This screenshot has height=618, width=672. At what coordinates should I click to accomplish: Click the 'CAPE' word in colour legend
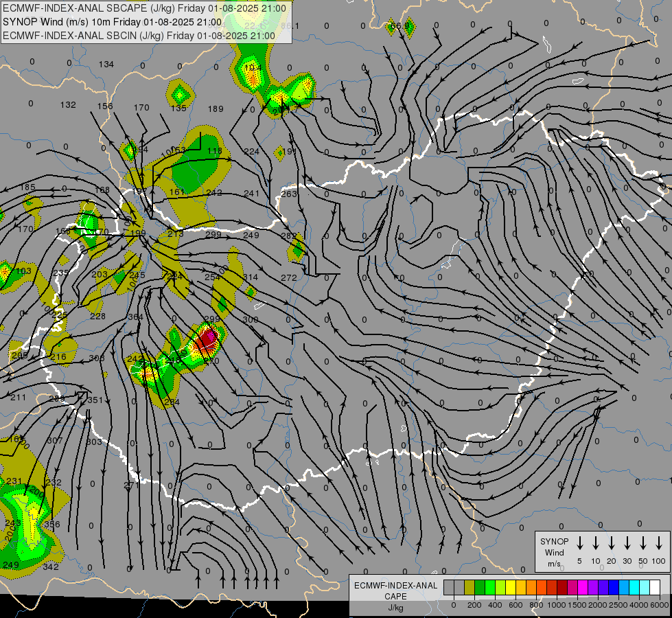coord(395,597)
